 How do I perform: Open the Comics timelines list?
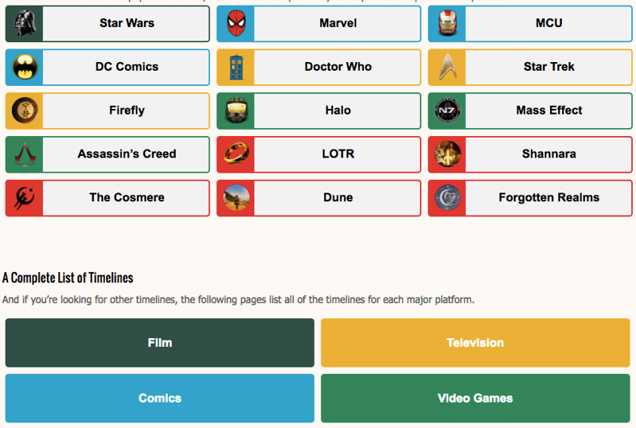(x=159, y=398)
